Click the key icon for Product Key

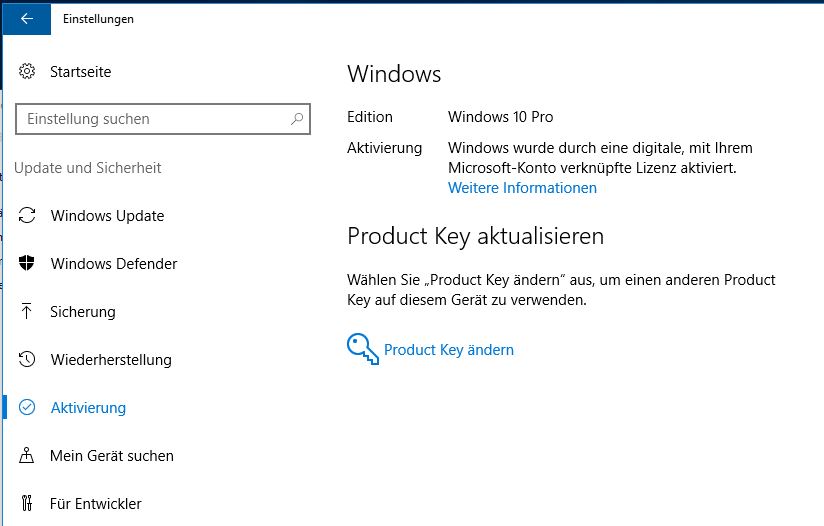pyautogui.click(x=362, y=348)
